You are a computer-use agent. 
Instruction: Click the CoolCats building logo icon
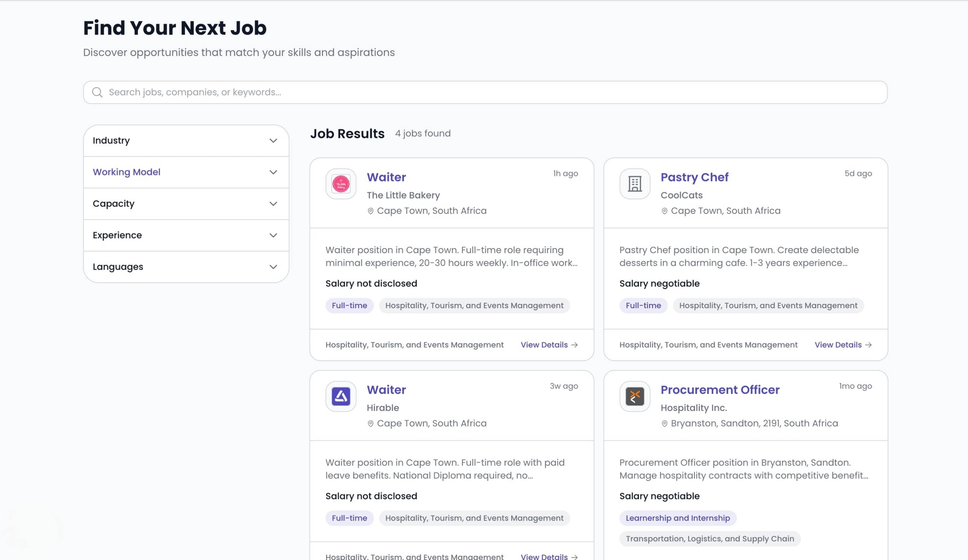pyautogui.click(x=634, y=184)
